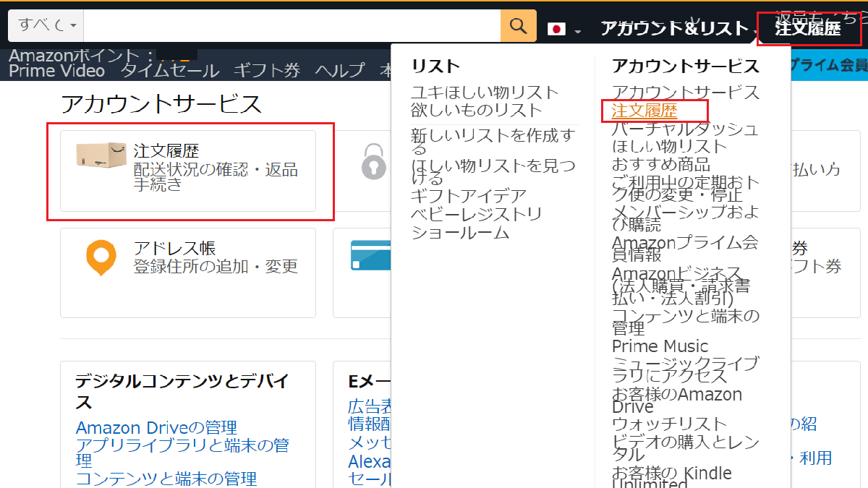The height and width of the screenshot is (488, 868).
Task: Click Amazonプライム会員情報 in the flyout
Action: coord(685,248)
